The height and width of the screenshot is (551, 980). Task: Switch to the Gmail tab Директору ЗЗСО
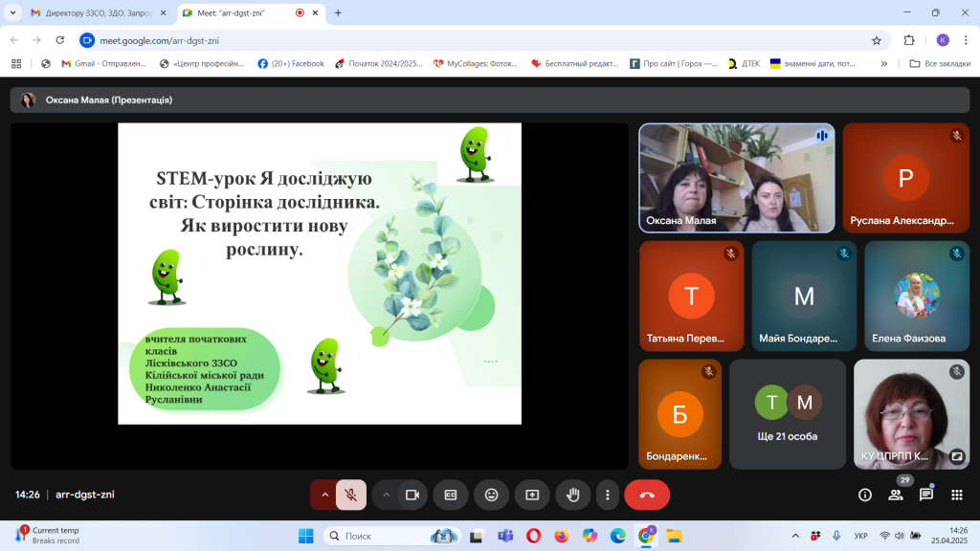[99, 12]
